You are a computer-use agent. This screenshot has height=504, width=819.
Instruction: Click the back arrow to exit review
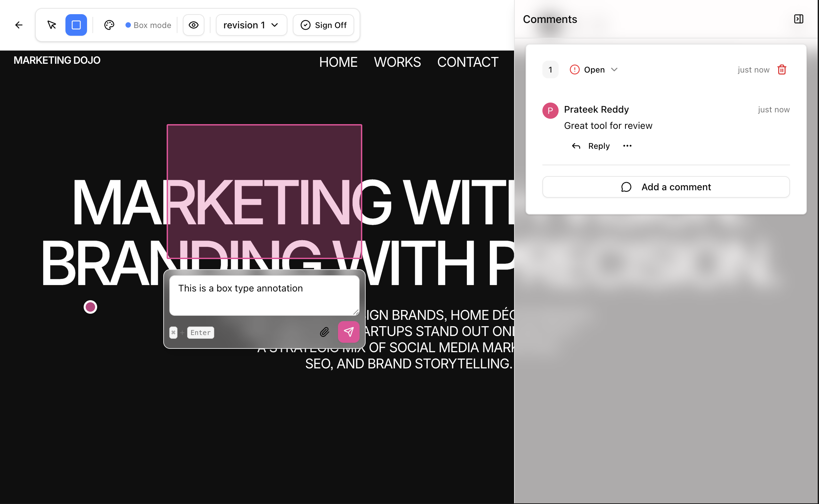coord(19,25)
